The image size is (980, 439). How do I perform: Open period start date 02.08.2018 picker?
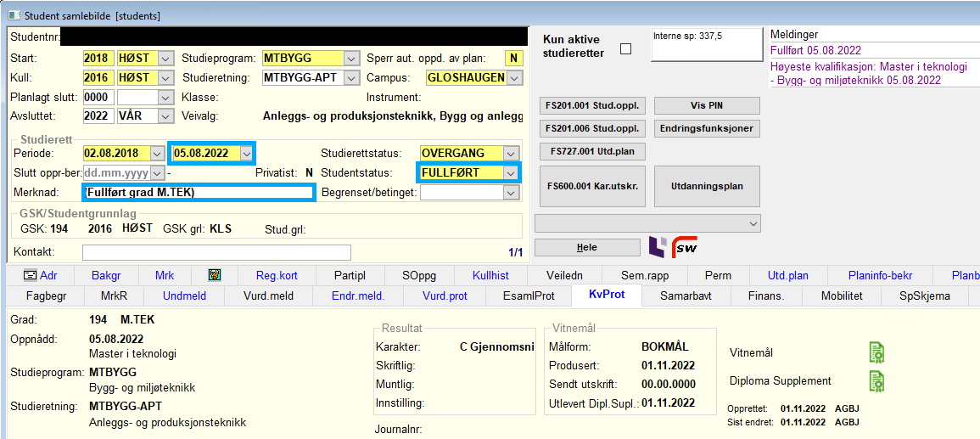(158, 153)
